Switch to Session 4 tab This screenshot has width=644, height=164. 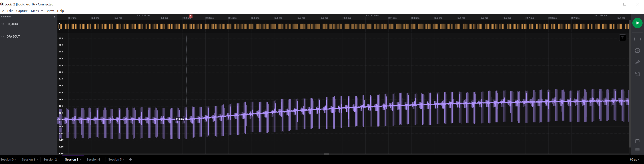click(x=93, y=159)
